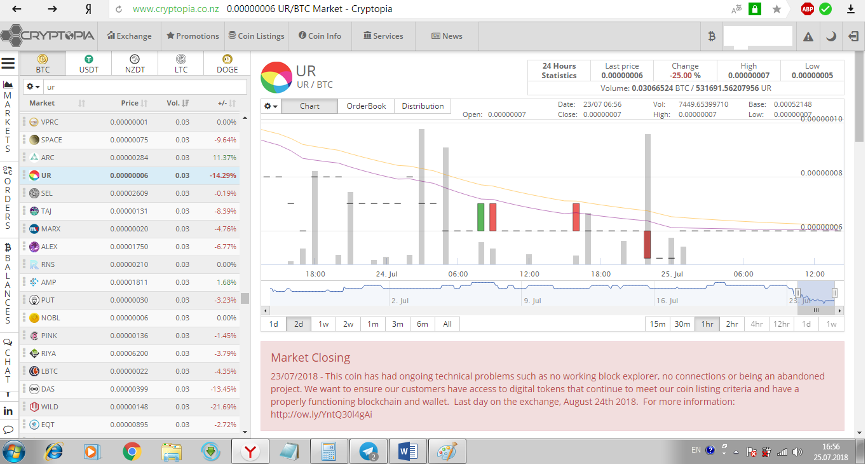Image resolution: width=868 pixels, height=464 pixels.
Task: Click the browser back arrow
Action: pos(17,9)
